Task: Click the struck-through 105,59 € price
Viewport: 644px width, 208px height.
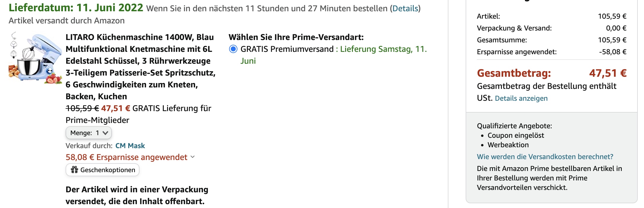Action: point(82,108)
